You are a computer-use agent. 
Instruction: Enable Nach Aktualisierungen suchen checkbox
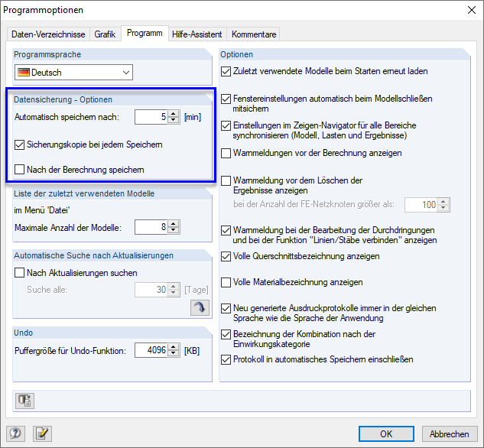pyautogui.click(x=19, y=273)
